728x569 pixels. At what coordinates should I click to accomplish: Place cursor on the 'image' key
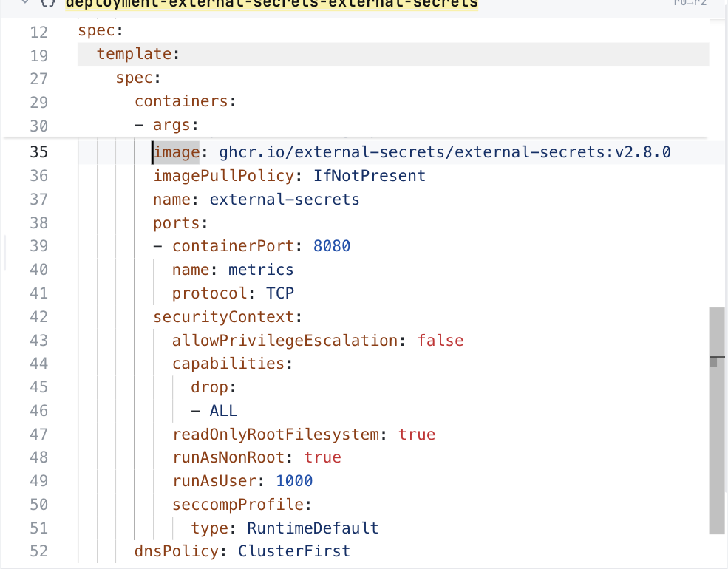click(177, 152)
